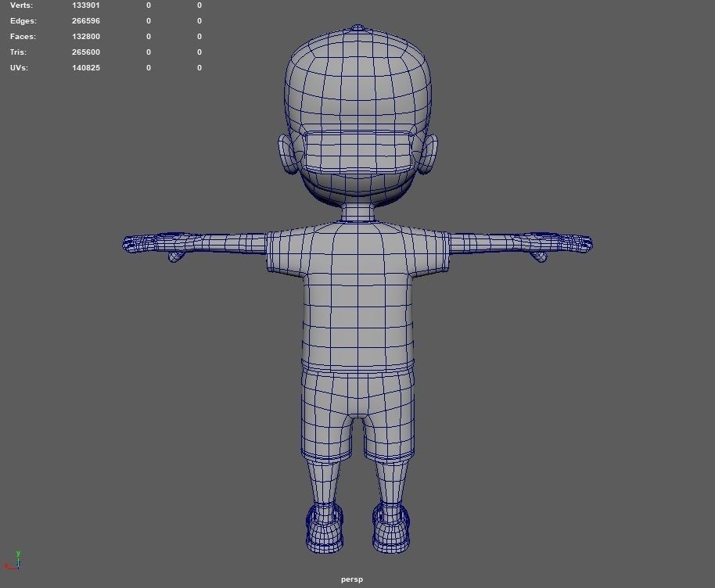Click the Verts label in the heads-up display

pos(21,5)
